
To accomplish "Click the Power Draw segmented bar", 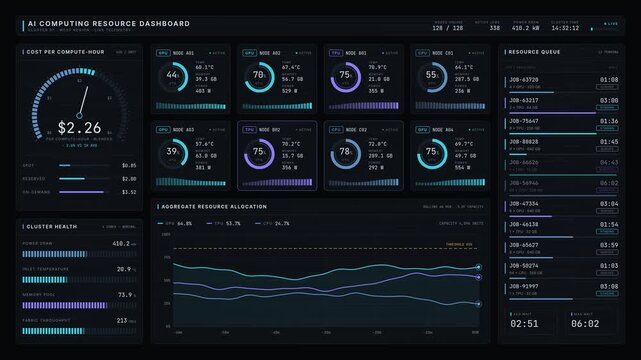I will click(79, 254).
